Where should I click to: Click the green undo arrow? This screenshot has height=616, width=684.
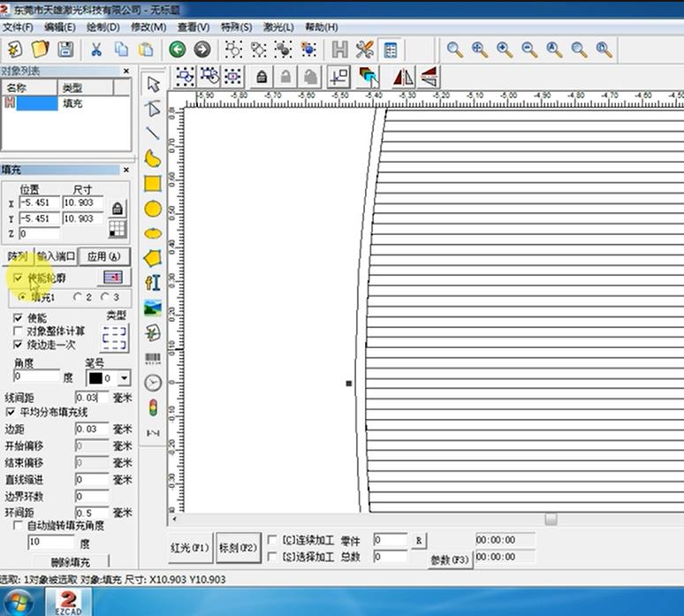(x=178, y=49)
